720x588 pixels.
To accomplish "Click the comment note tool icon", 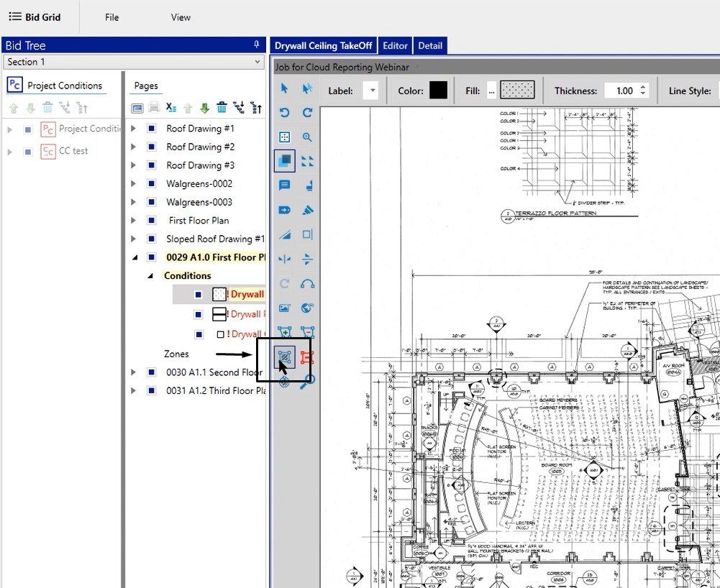I will pyautogui.click(x=284, y=185).
